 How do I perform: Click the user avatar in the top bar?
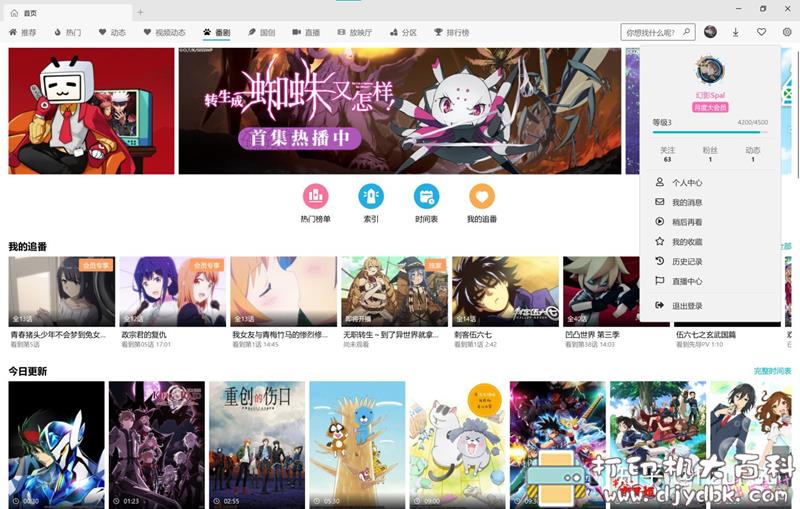click(x=710, y=32)
